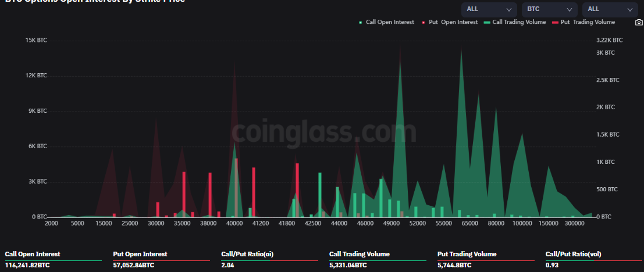Viewport: 644px width, 272px height.
Task: Click the 30000 strike axis label
Action: pos(156,224)
